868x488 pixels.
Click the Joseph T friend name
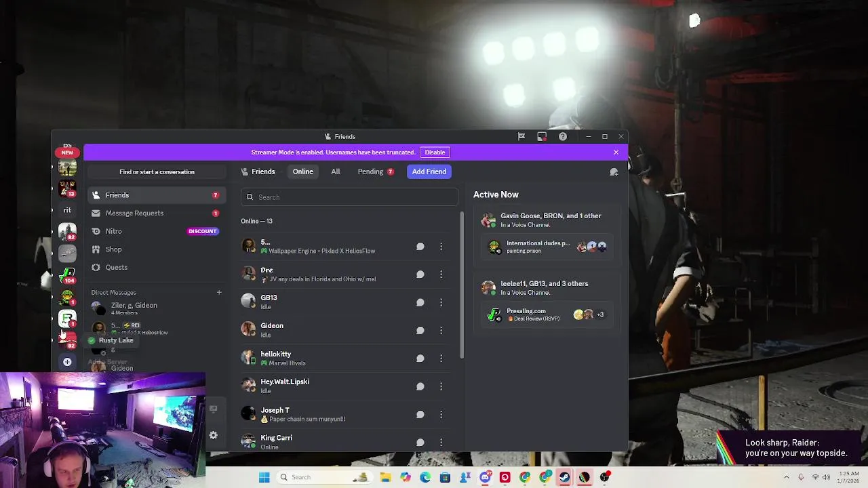275,410
